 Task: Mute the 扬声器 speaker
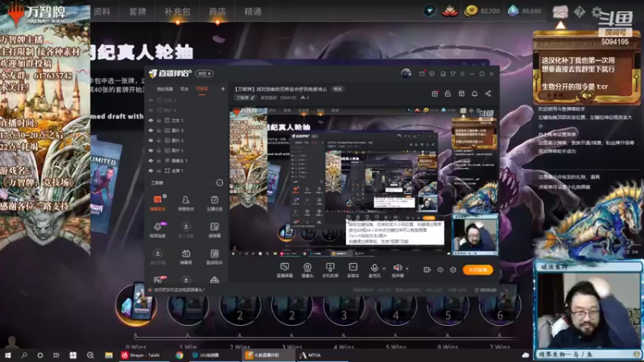coord(398,269)
